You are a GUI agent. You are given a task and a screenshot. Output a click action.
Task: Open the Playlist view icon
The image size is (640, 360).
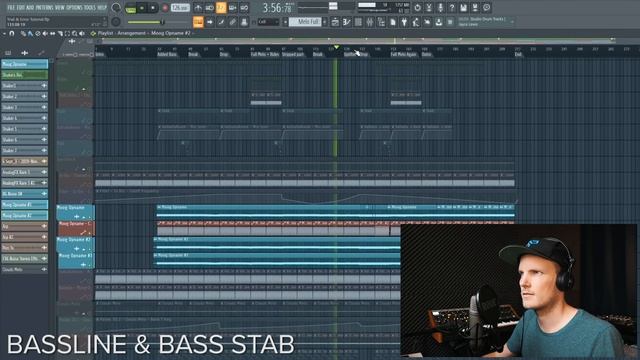tap(335, 22)
